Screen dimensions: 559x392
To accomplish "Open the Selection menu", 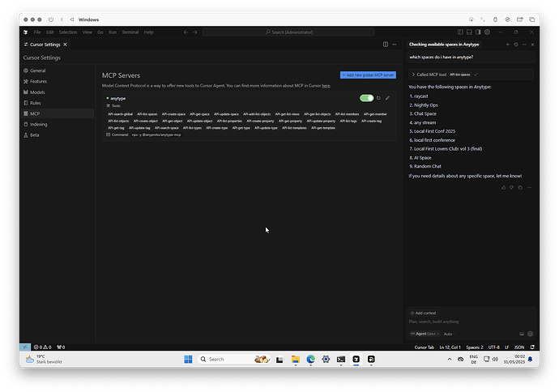I will [68, 32].
